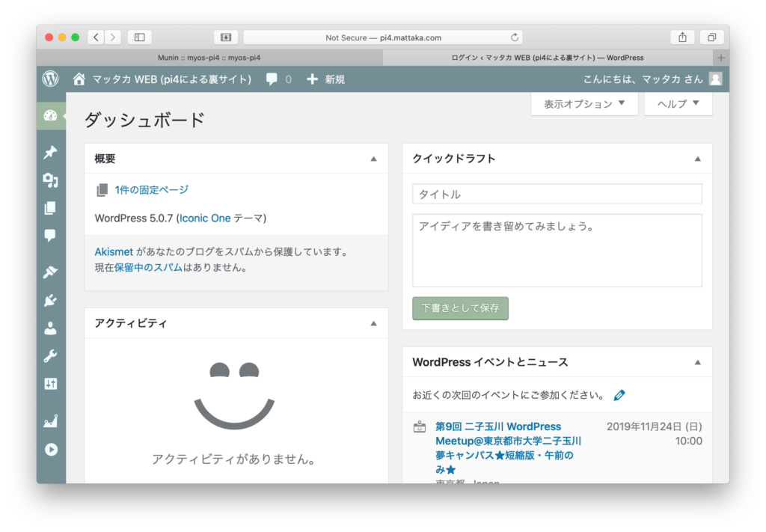Click the home icon in admin bar

[x=79, y=79]
